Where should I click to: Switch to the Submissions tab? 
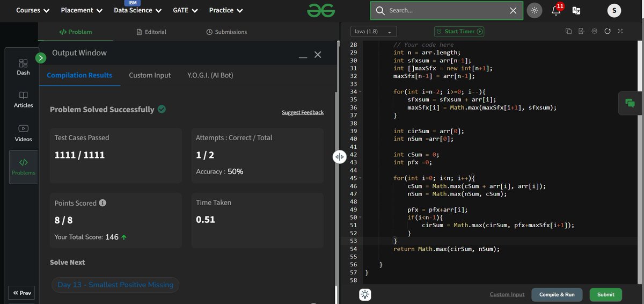(x=226, y=32)
